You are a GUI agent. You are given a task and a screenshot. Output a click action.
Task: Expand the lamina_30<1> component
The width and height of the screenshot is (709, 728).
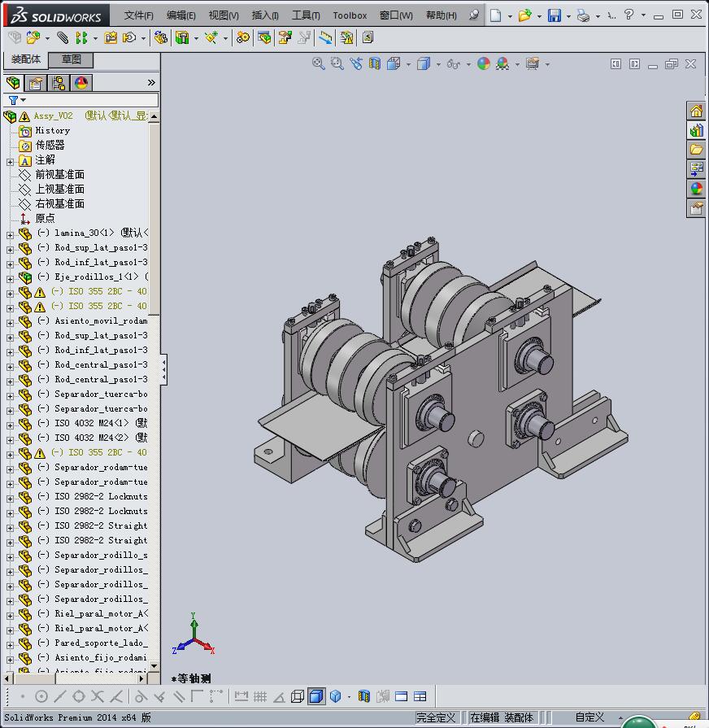click(11, 235)
